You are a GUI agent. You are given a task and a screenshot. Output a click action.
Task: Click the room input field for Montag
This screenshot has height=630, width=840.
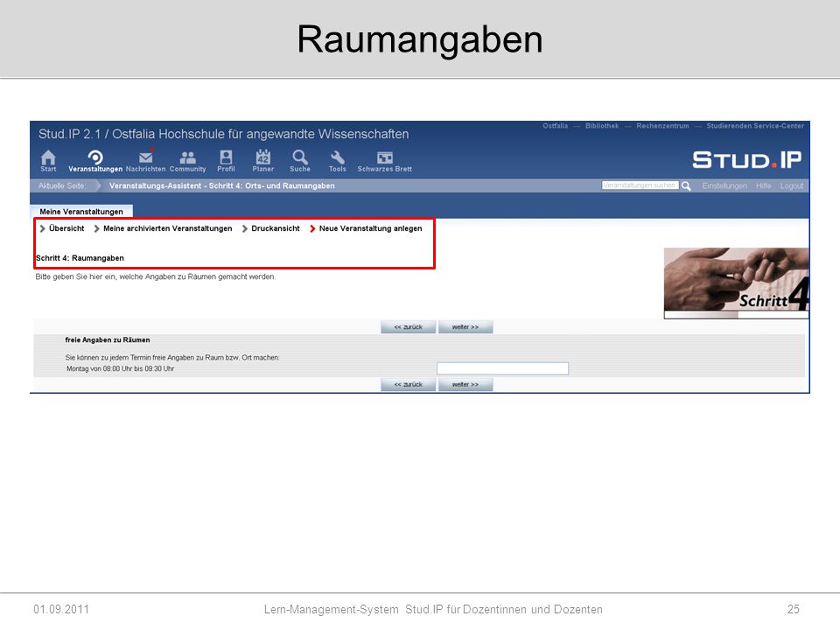(x=502, y=368)
